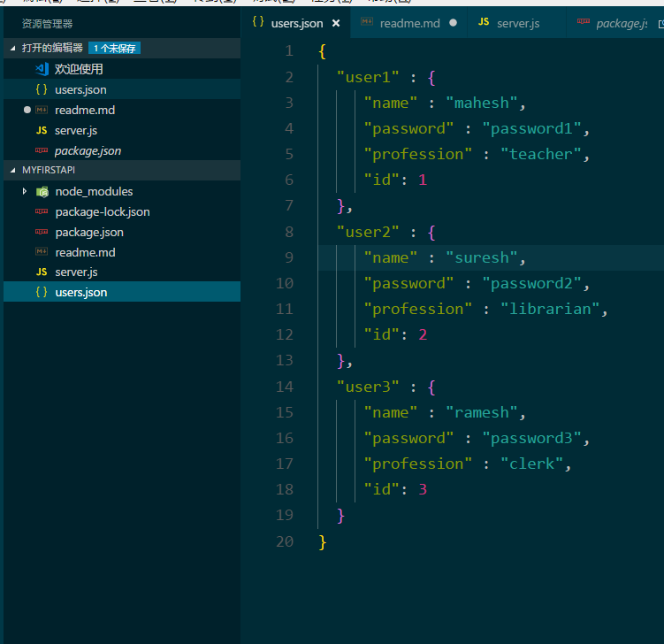Click unsaved dot on readme.md tab

(453, 23)
